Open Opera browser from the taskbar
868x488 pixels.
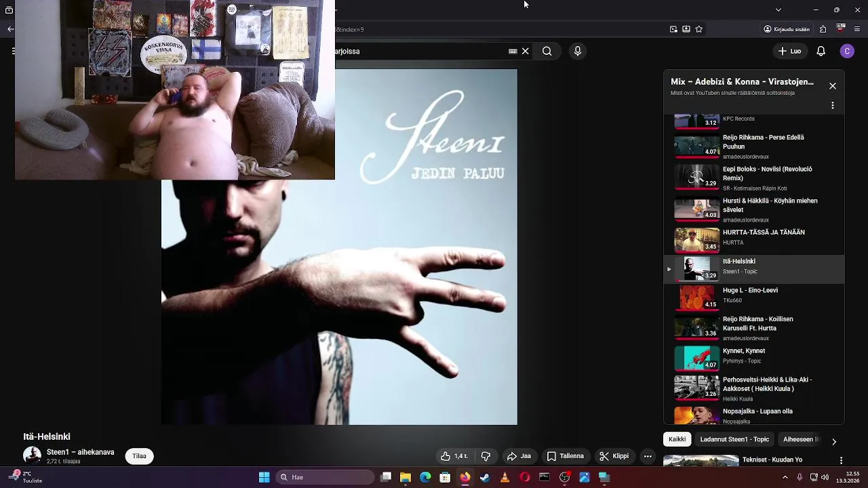tap(524, 477)
